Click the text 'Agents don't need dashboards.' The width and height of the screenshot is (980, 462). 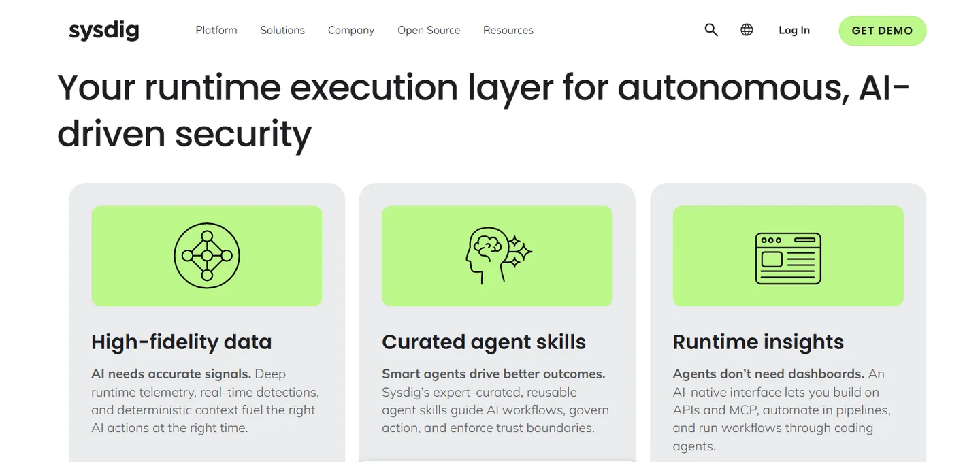(x=769, y=374)
